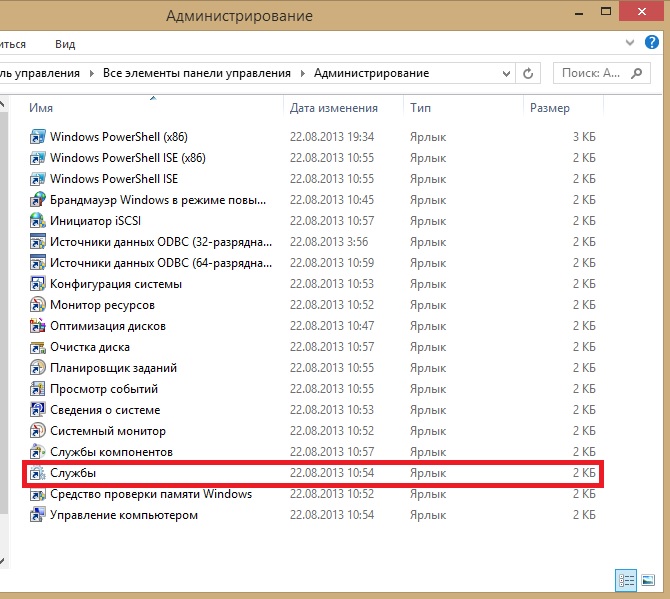This screenshot has width=670, height=599.
Task: Expand arrow before Все элементы панели управления
Action: tap(91, 73)
